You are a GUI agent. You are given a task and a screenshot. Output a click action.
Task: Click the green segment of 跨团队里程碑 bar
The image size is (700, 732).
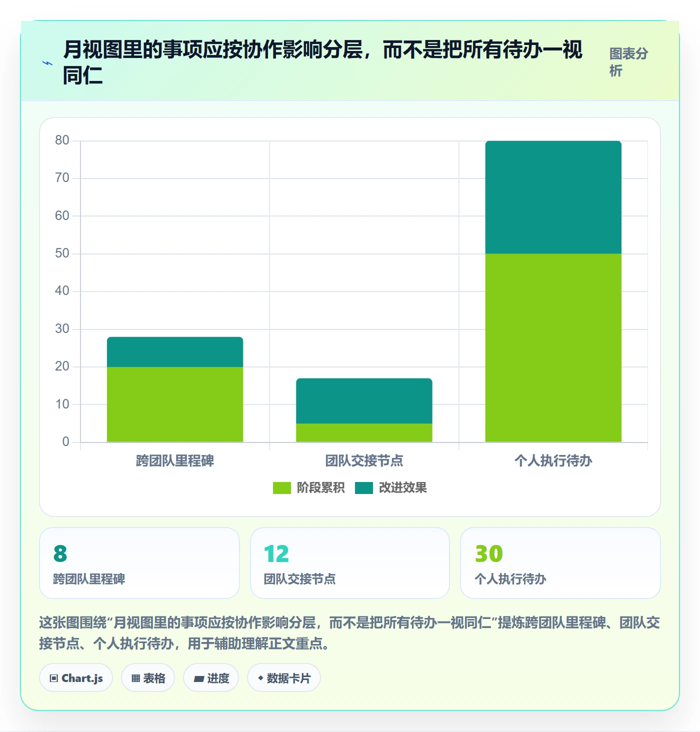pyautogui.click(x=175, y=404)
